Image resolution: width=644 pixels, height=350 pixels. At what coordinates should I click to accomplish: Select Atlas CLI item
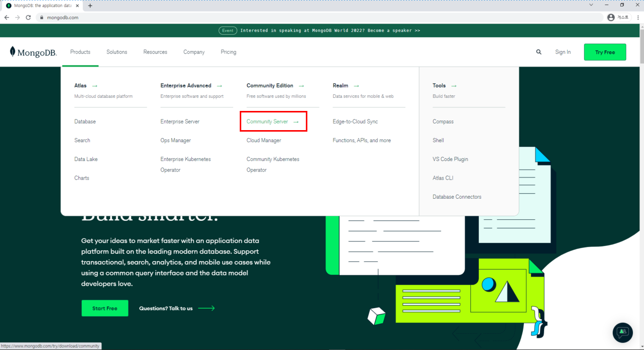coord(443,178)
